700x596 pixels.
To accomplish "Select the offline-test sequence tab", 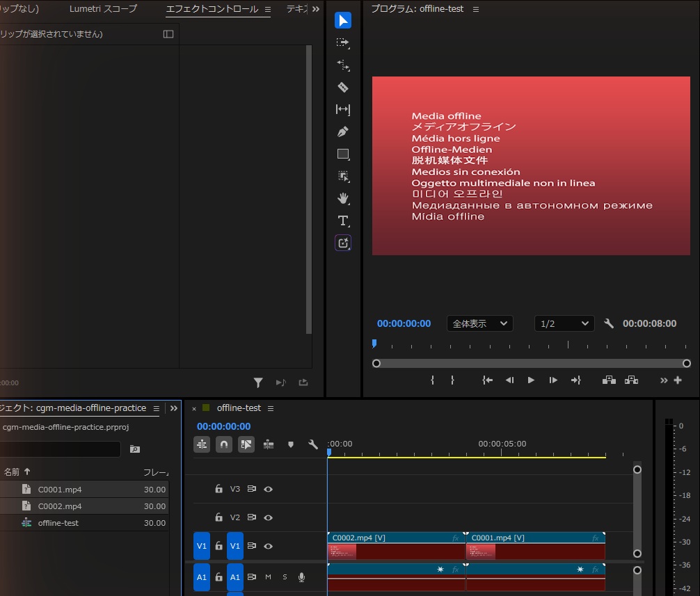I will click(x=239, y=408).
